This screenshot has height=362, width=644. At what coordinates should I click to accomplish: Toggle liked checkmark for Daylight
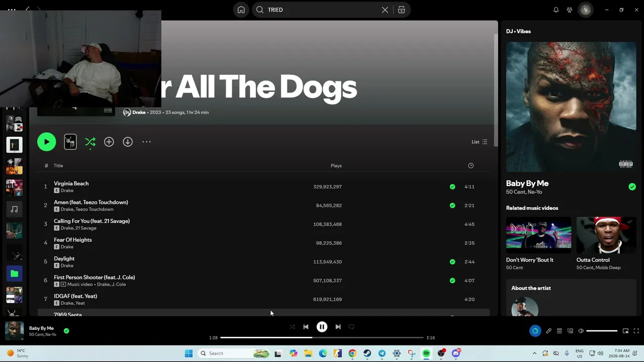pyautogui.click(x=452, y=261)
